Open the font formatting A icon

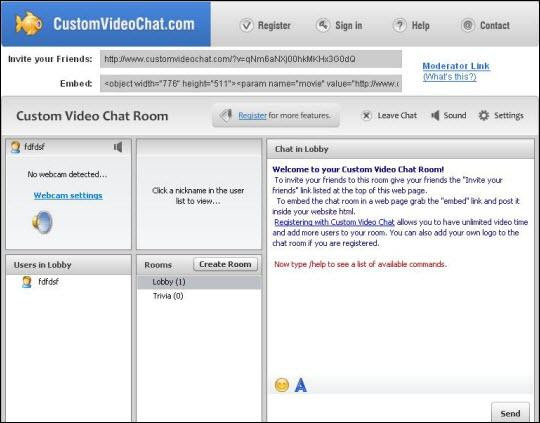(x=301, y=385)
